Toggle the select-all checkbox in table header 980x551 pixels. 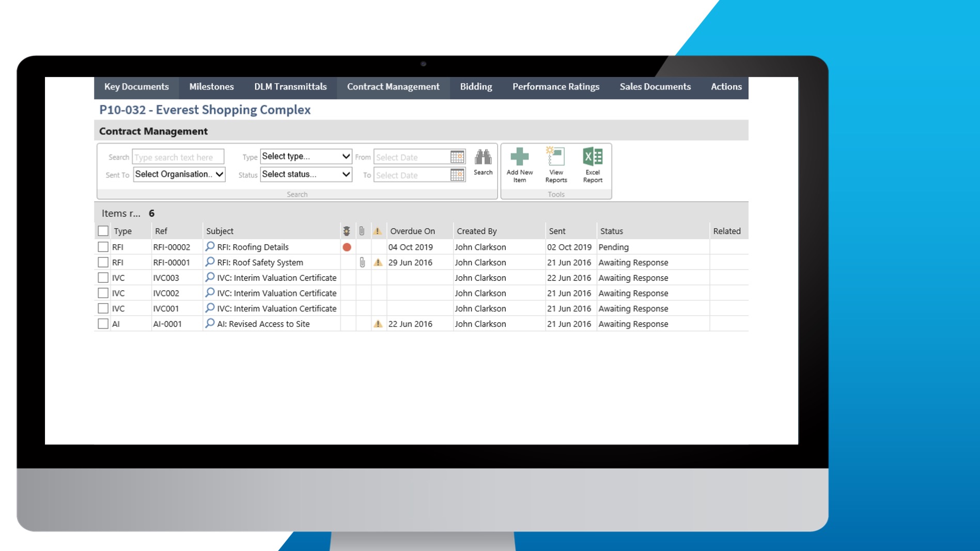(103, 231)
